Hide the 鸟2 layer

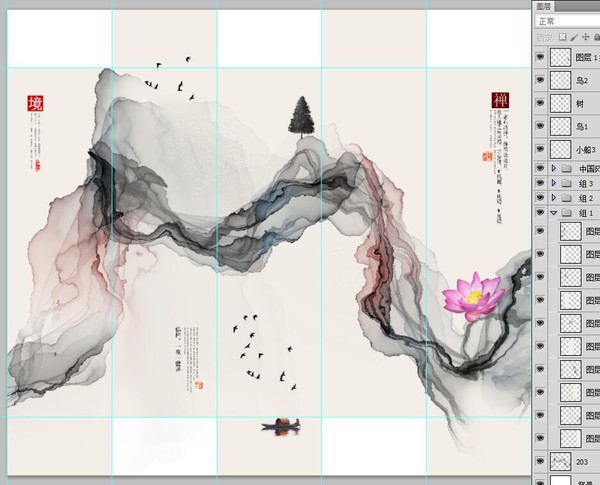coord(540,80)
